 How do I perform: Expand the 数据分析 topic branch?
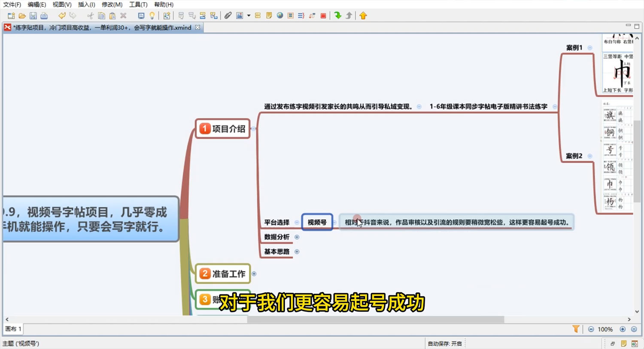(x=297, y=237)
